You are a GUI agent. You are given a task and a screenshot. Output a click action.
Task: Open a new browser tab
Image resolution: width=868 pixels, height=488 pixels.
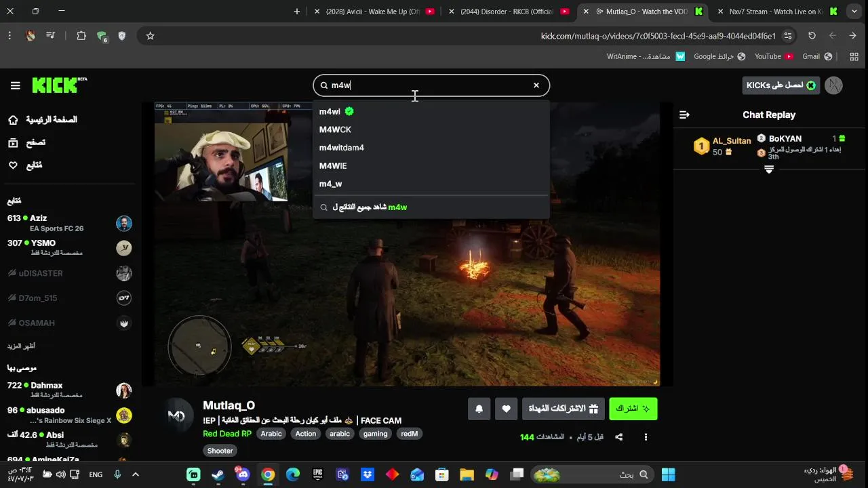[296, 12]
